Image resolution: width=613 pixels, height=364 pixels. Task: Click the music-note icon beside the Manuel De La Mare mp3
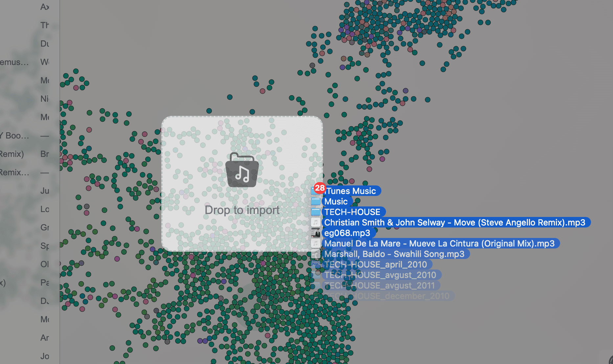pos(316,243)
